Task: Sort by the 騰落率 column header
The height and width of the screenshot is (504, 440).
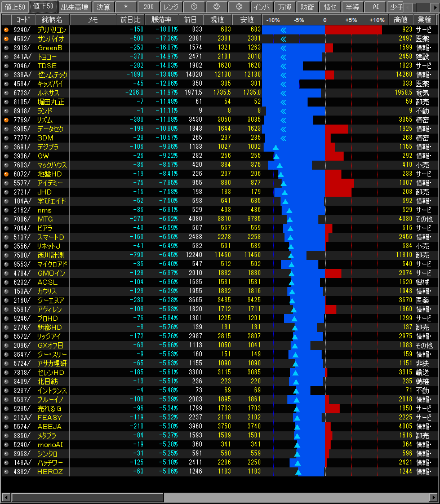Action: [x=161, y=20]
